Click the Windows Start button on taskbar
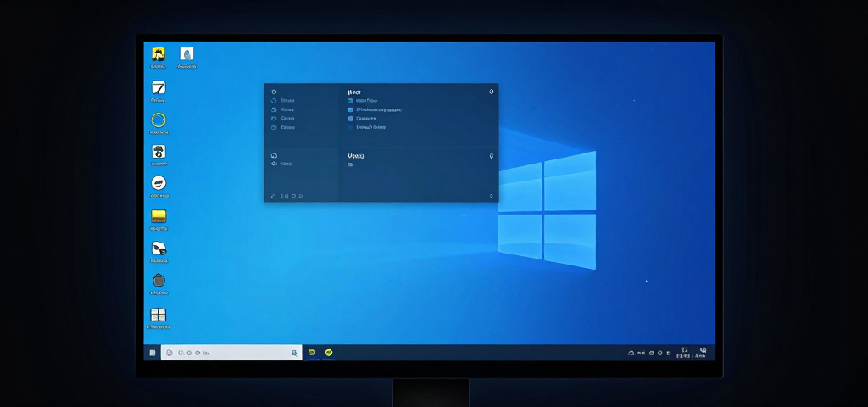868x407 pixels. pos(153,353)
